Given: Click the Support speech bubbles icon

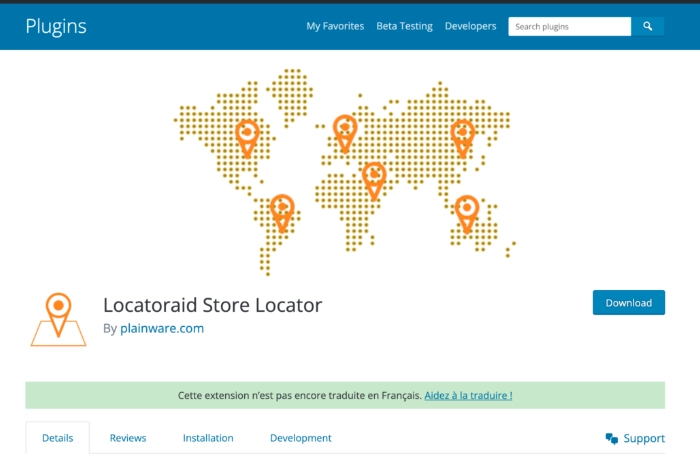Looking at the screenshot, I should click(x=612, y=438).
